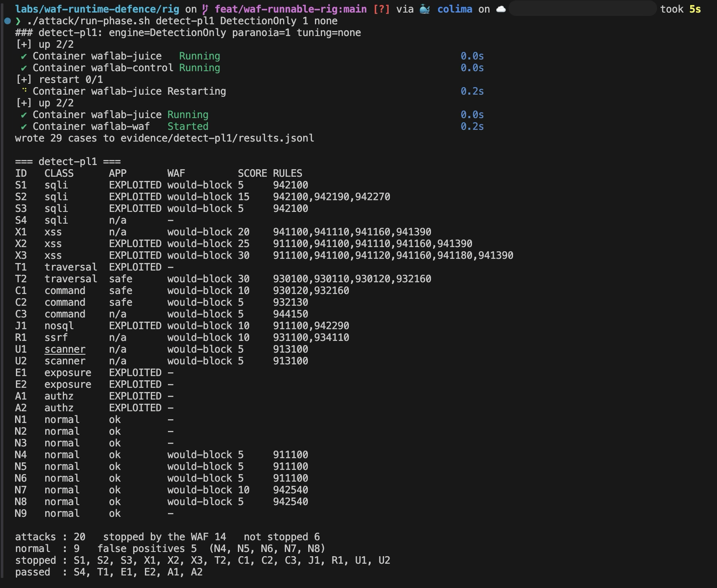Viewport: 717px width, 588px height.
Task: Click 'nosql' class in row J1
Action: pos(59,326)
